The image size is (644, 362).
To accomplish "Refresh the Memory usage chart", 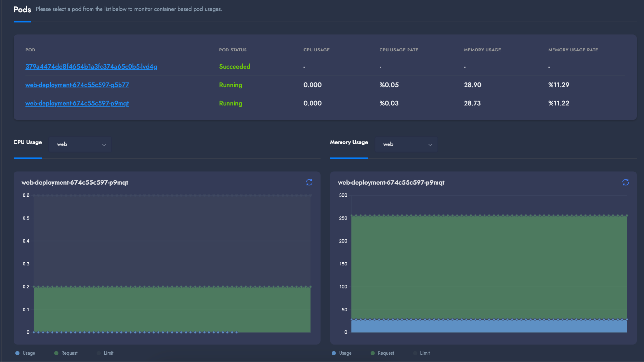I will click(625, 182).
